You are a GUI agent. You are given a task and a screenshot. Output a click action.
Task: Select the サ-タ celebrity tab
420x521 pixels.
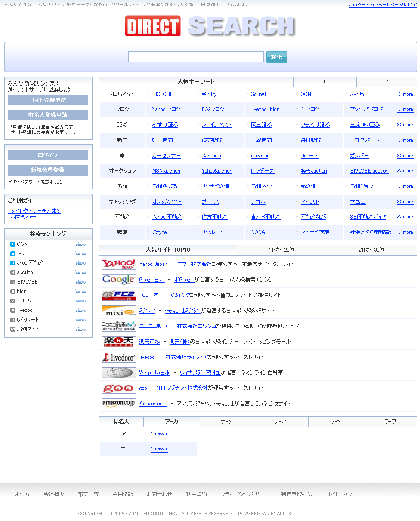(226, 422)
